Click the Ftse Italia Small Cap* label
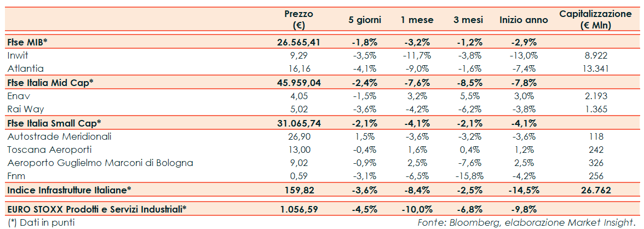644x229 pixels. [54, 122]
